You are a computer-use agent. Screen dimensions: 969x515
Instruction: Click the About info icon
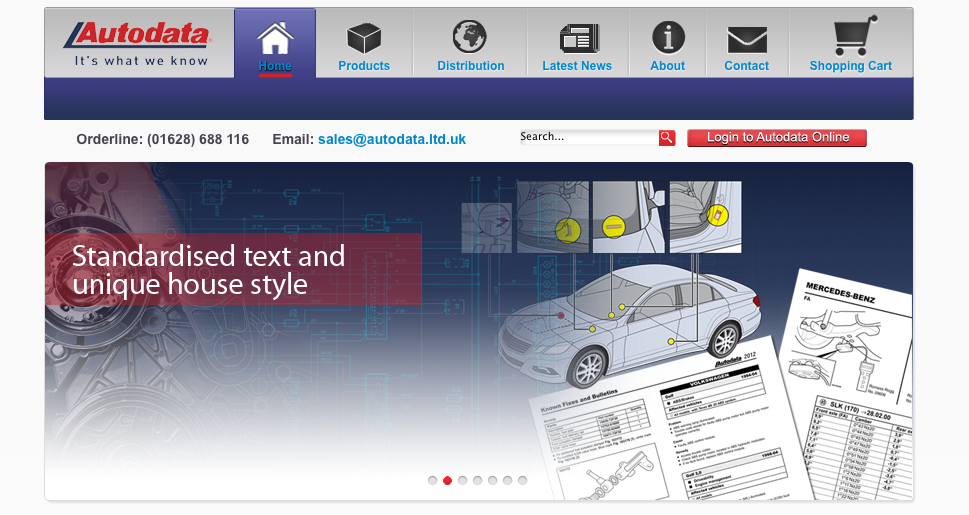(x=668, y=37)
